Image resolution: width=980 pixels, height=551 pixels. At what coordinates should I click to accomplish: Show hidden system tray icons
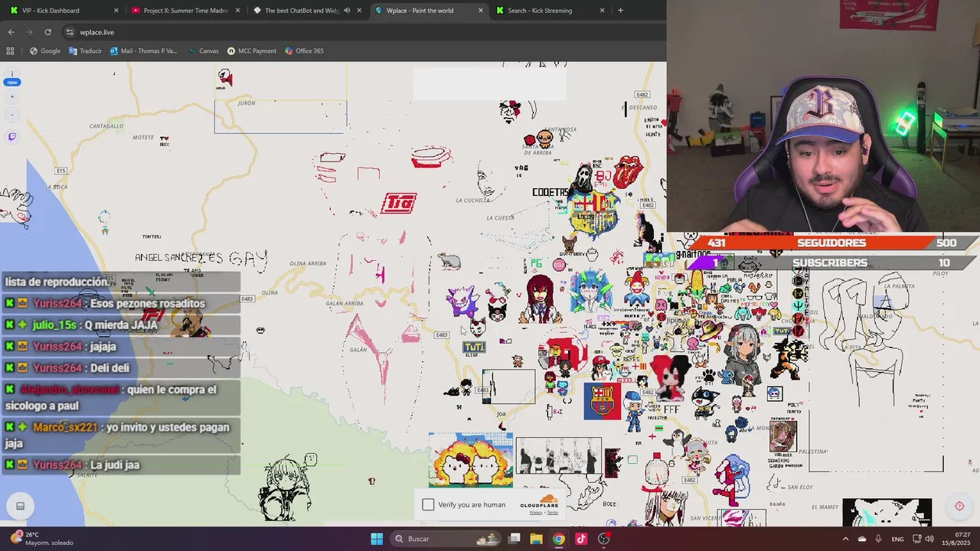[x=845, y=539]
